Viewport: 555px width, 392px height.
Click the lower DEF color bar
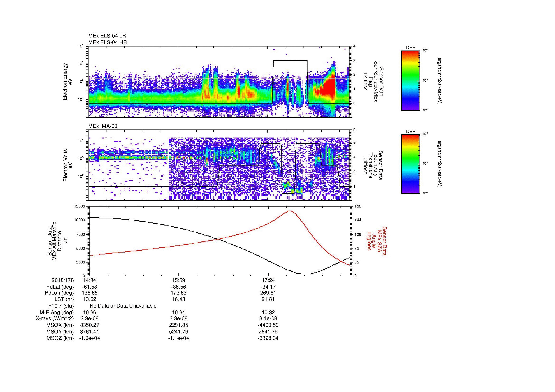(410, 164)
